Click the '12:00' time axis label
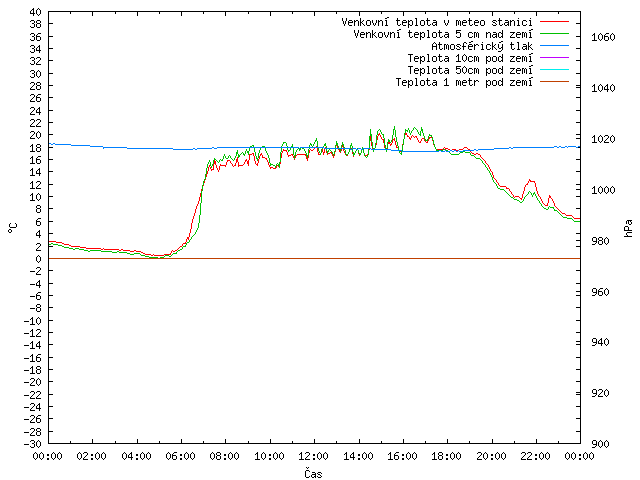 click(x=313, y=456)
